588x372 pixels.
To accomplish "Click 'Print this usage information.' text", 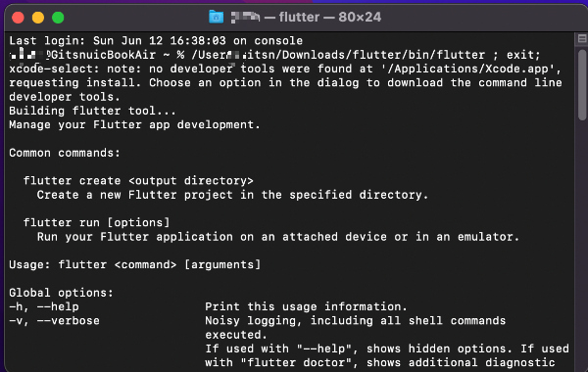I will (x=306, y=306).
